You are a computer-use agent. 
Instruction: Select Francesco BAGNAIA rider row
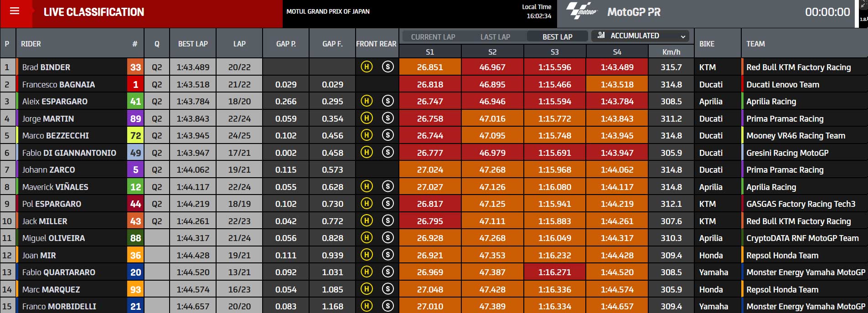(x=434, y=84)
